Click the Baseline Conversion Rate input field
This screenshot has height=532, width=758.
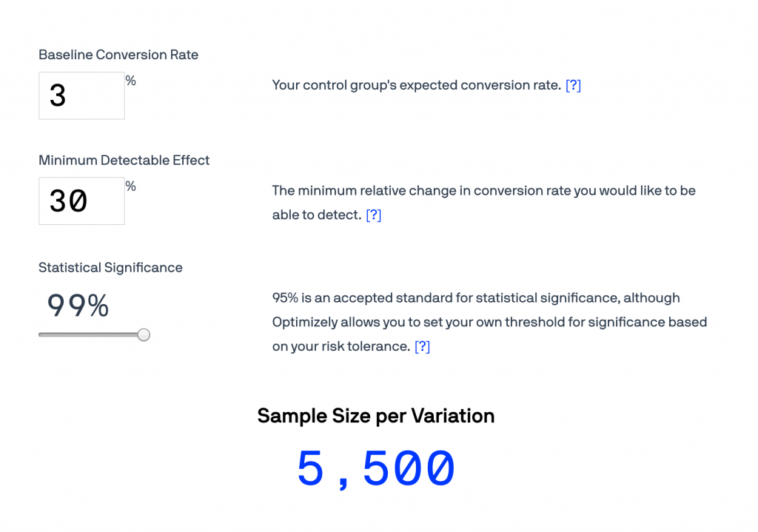pyautogui.click(x=81, y=95)
